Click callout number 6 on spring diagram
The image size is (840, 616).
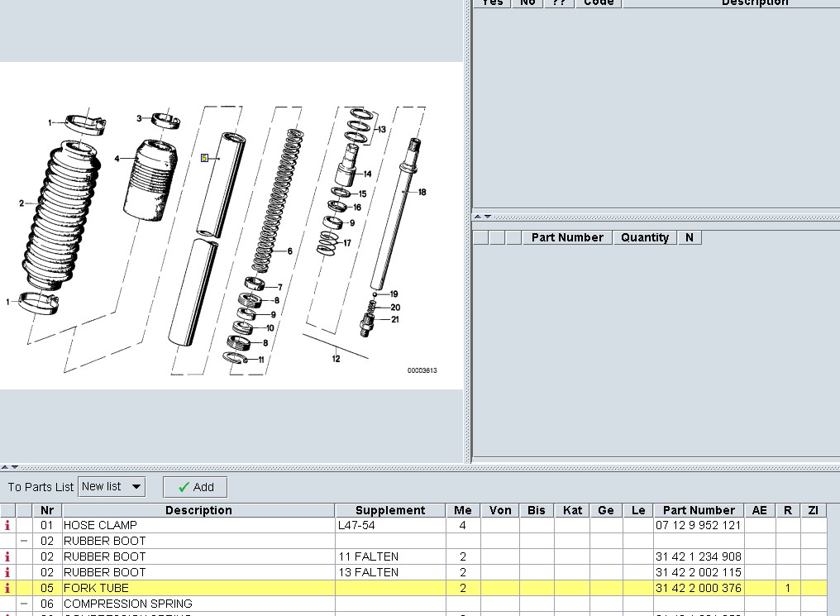(x=289, y=251)
